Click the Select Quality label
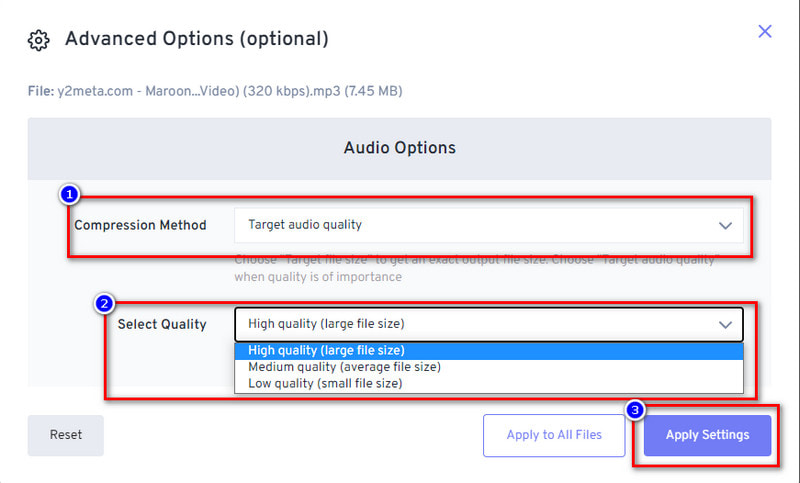This screenshot has height=483, width=800. [x=162, y=324]
